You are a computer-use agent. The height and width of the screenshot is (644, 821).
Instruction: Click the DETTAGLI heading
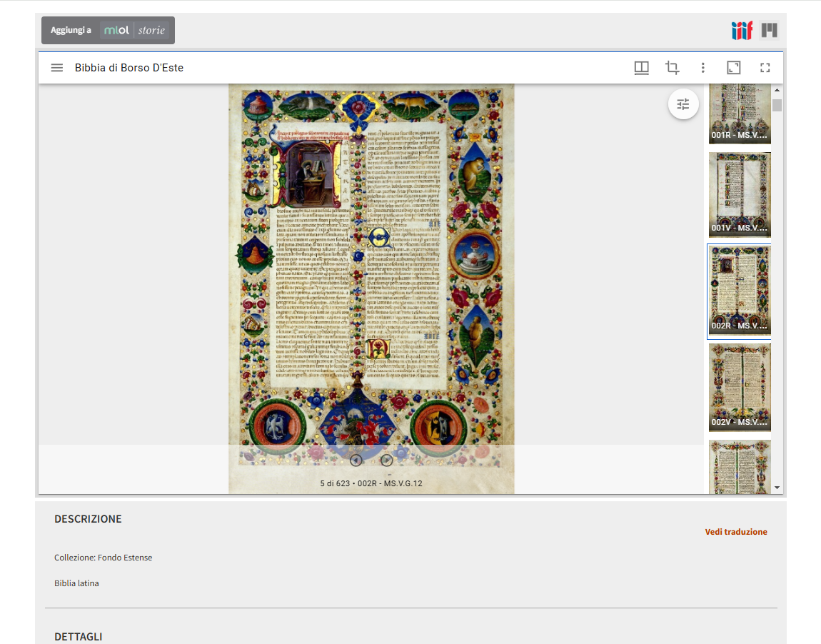[x=79, y=637]
